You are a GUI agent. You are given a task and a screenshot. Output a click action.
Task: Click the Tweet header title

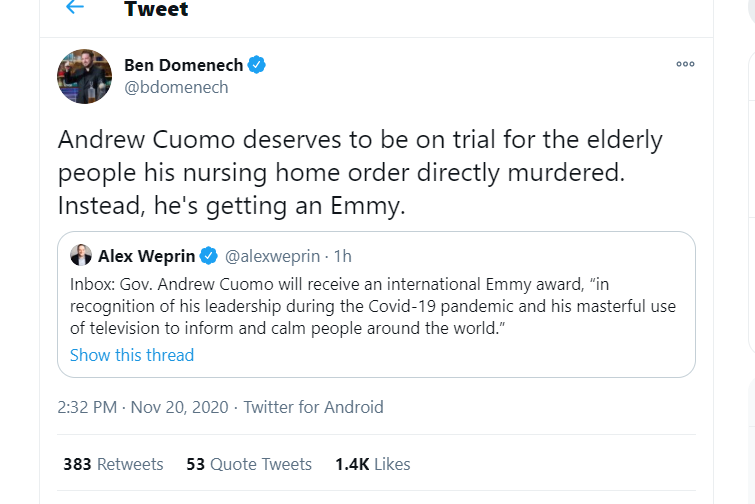click(156, 10)
